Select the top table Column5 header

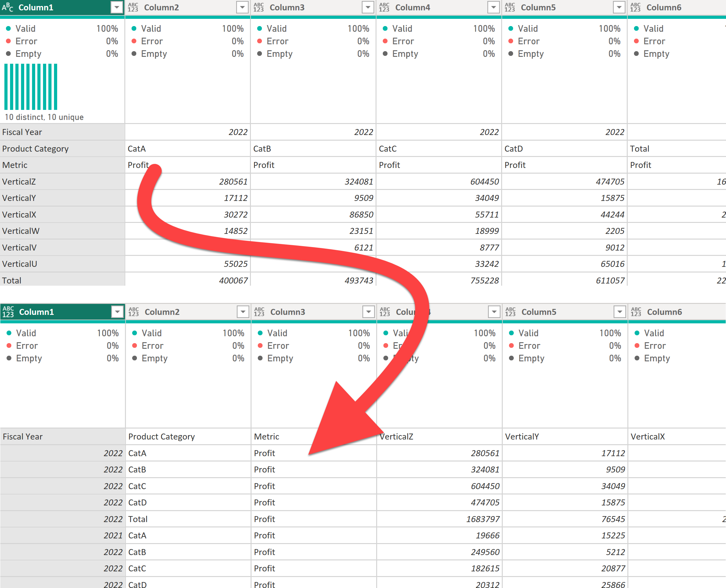click(x=564, y=7)
